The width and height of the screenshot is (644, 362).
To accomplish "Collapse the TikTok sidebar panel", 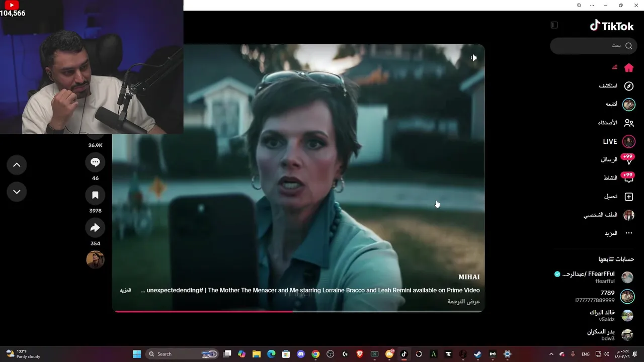I will click(554, 25).
